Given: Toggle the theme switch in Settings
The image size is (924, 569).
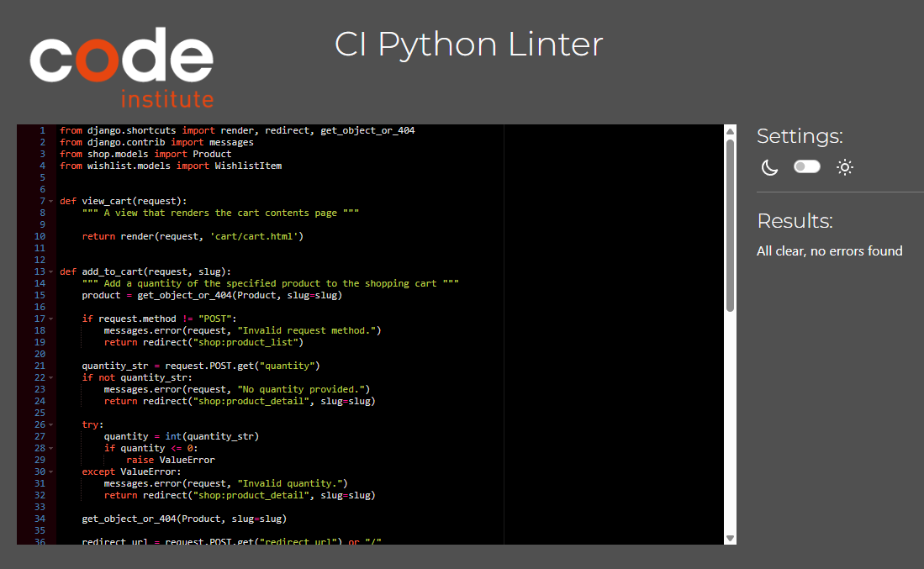Looking at the screenshot, I should tap(807, 166).
